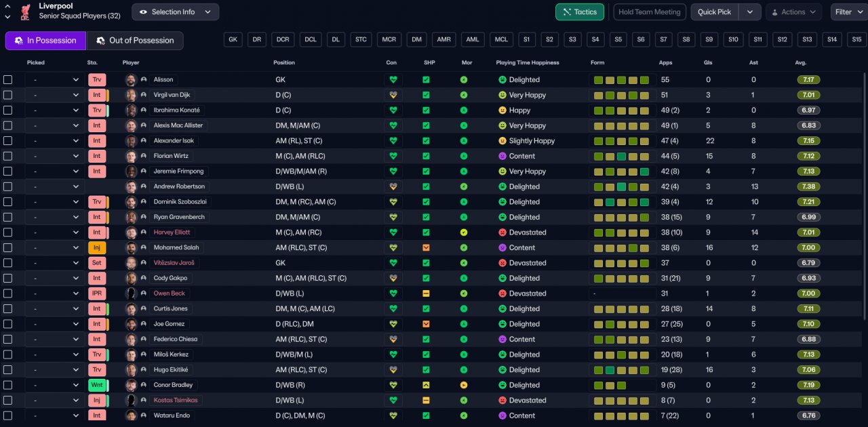Click Mohamed Salah's Inj status badge
The height and width of the screenshot is (427, 868).
click(x=97, y=247)
